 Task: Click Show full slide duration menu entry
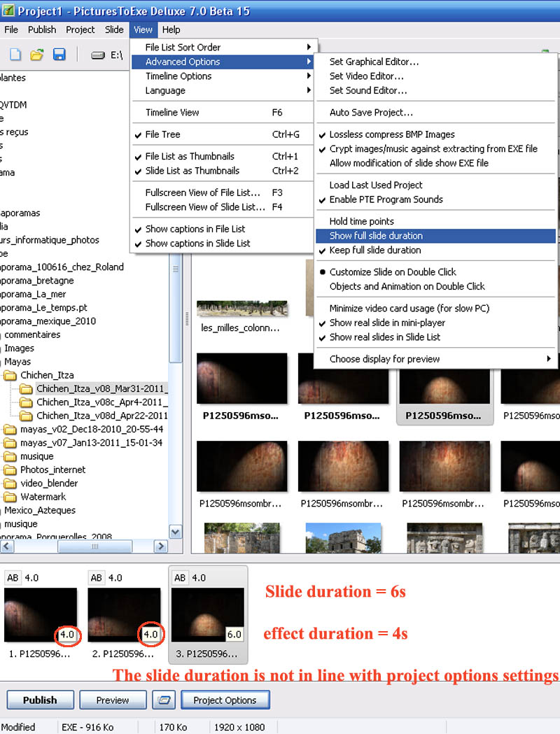[376, 236]
